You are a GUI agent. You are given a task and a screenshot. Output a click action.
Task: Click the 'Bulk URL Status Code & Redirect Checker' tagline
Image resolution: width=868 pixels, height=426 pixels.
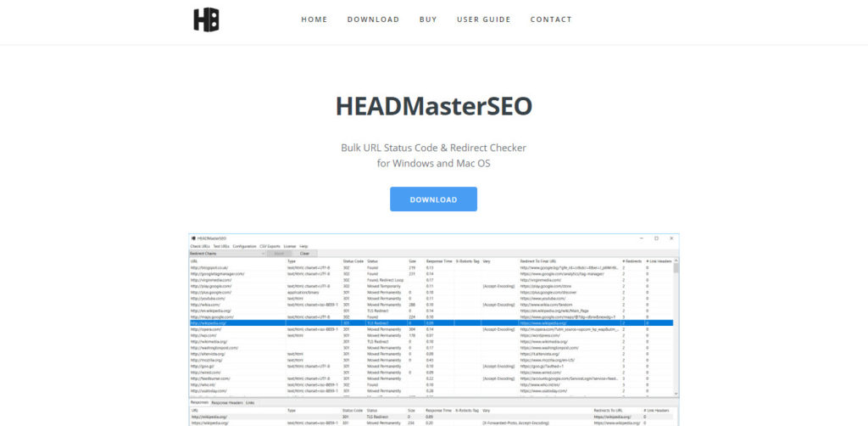pyautogui.click(x=433, y=148)
